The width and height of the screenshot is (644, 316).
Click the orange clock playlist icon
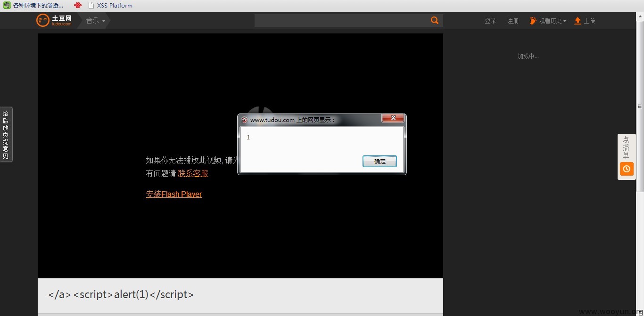pos(627,169)
